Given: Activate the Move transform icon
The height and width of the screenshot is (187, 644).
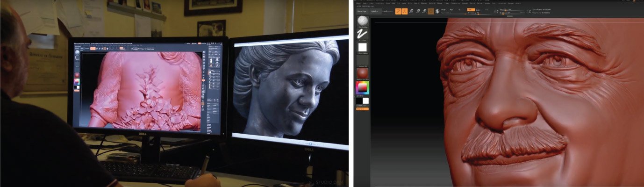Looking at the screenshot, I should (411, 11).
